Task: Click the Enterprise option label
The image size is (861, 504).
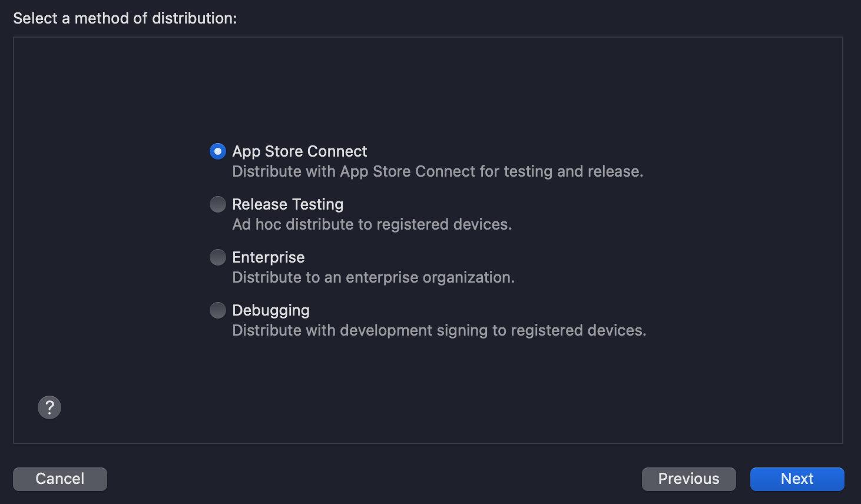Action: pyautogui.click(x=269, y=257)
